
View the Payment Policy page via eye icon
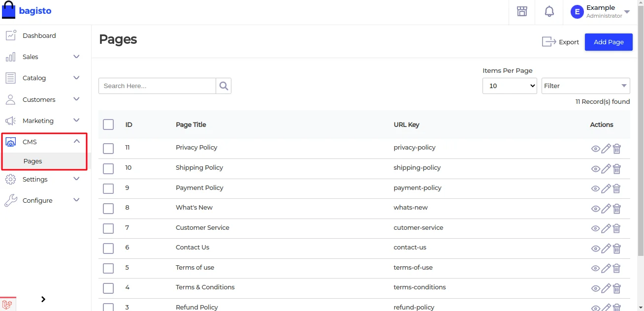tap(595, 188)
